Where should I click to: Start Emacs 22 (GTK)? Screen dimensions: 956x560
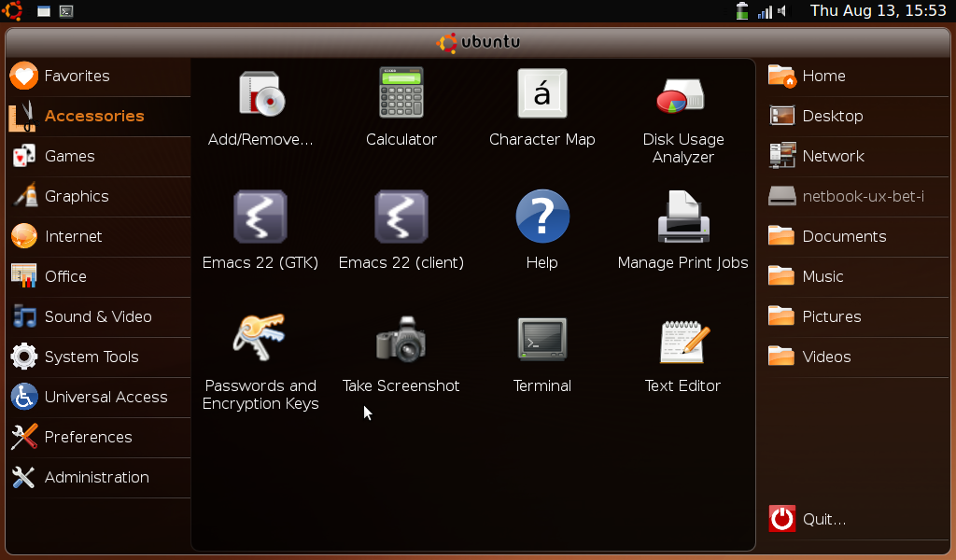pos(260,231)
